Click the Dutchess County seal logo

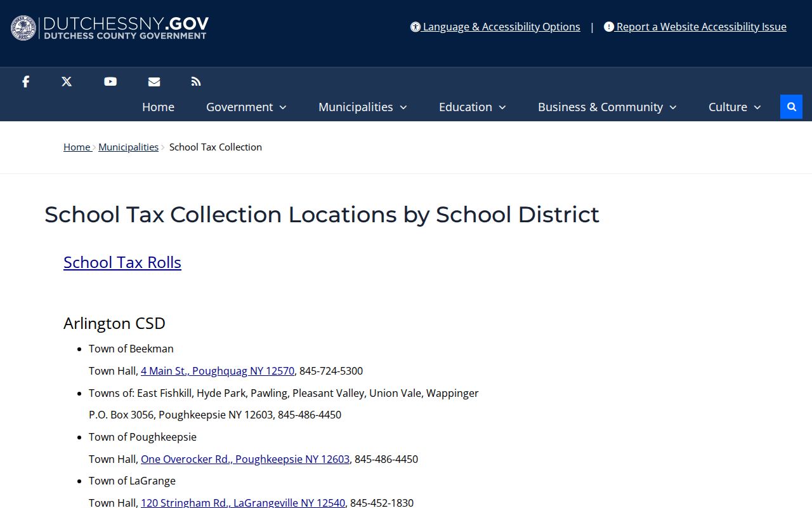pos(24,28)
